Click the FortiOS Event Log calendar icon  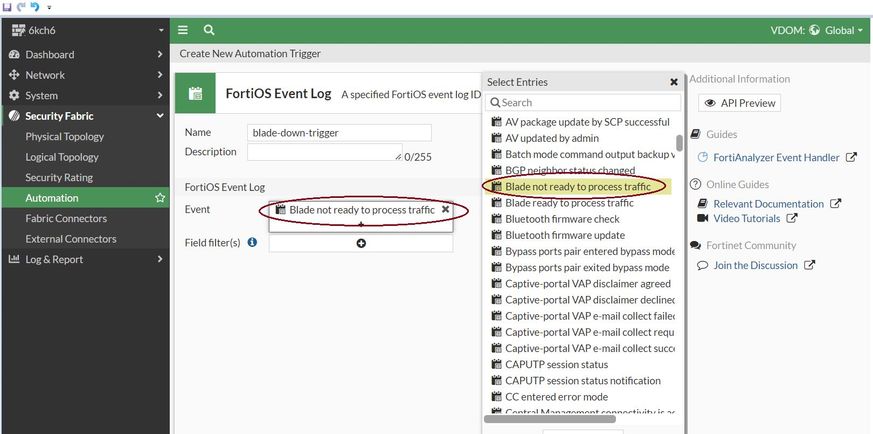click(195, 93)
